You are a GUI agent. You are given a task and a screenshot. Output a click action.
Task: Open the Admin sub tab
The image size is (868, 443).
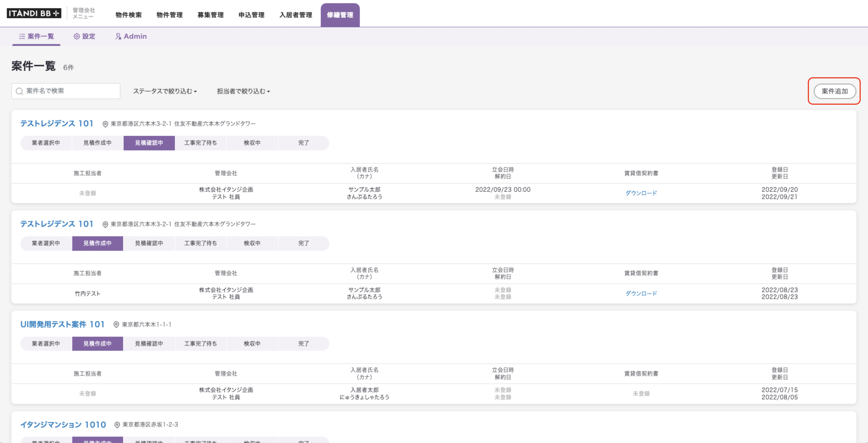pos(131,36)
